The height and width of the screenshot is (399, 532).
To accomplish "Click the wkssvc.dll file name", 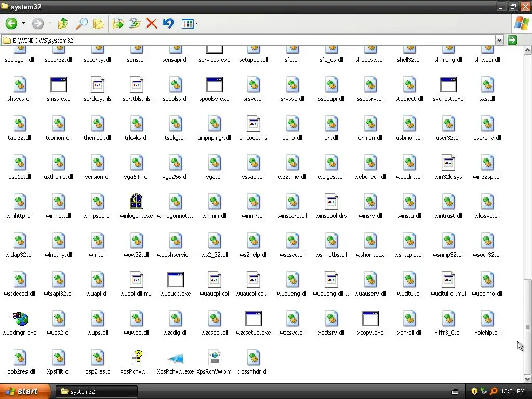I will click(x=487, y=216).
